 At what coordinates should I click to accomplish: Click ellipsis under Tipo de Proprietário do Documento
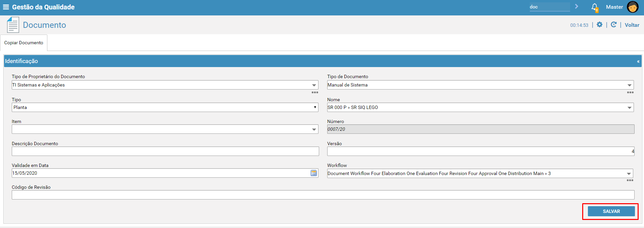click(315, 92)
